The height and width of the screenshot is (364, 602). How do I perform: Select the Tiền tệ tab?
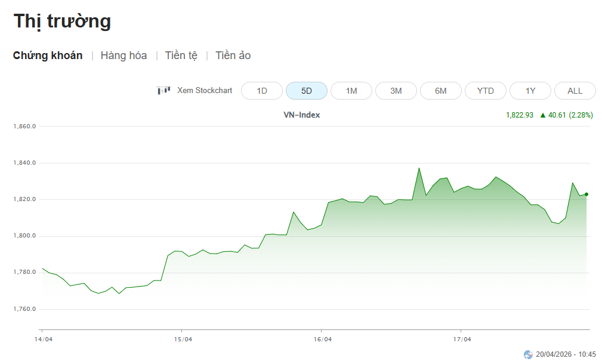pyautogui.click(x=181, y=55)
